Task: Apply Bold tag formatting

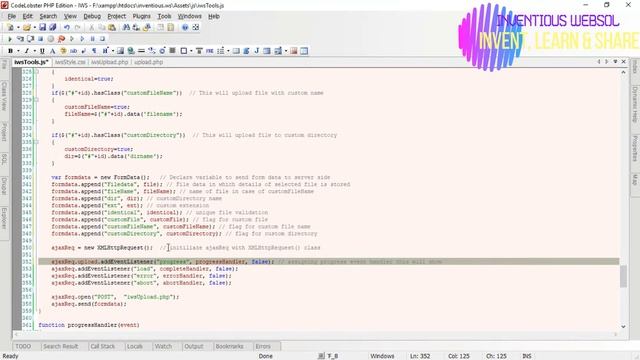Action: point(10,51)
